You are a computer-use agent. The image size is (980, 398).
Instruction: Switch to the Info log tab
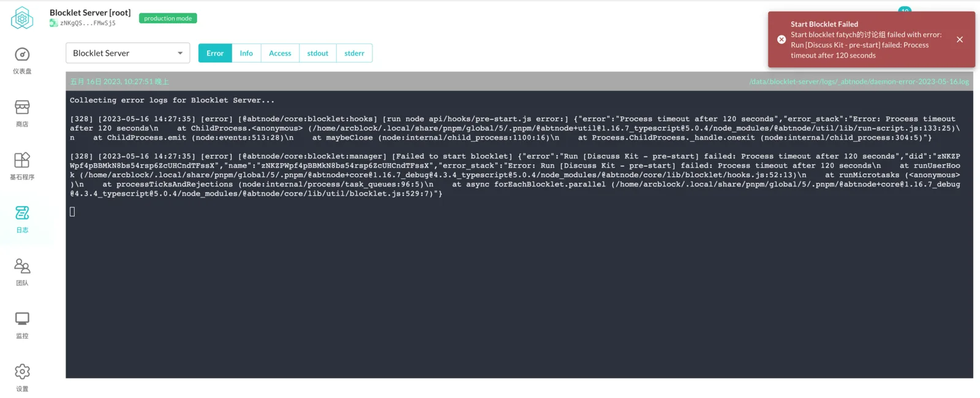click(x=246, y=53)
